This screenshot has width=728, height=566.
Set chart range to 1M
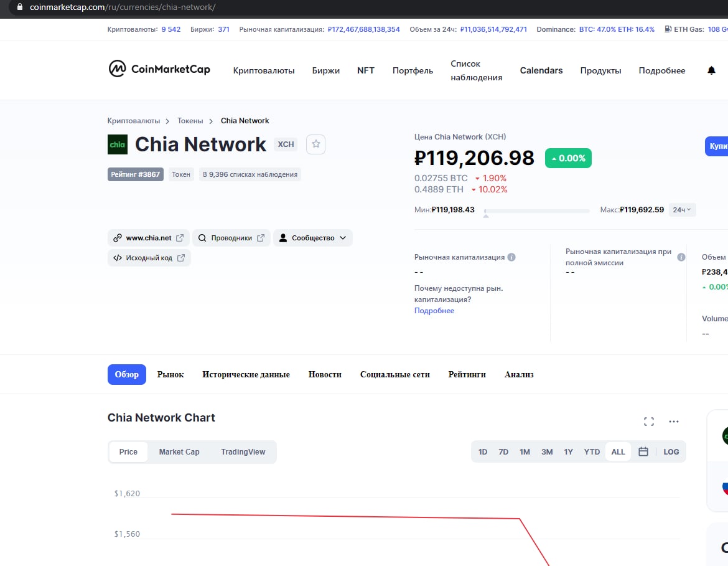[x=525, y=451]
